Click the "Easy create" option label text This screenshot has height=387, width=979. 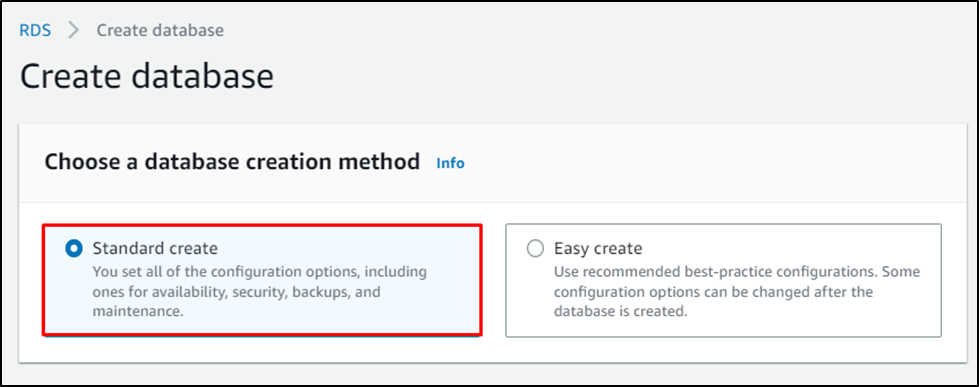coord(598,248)
